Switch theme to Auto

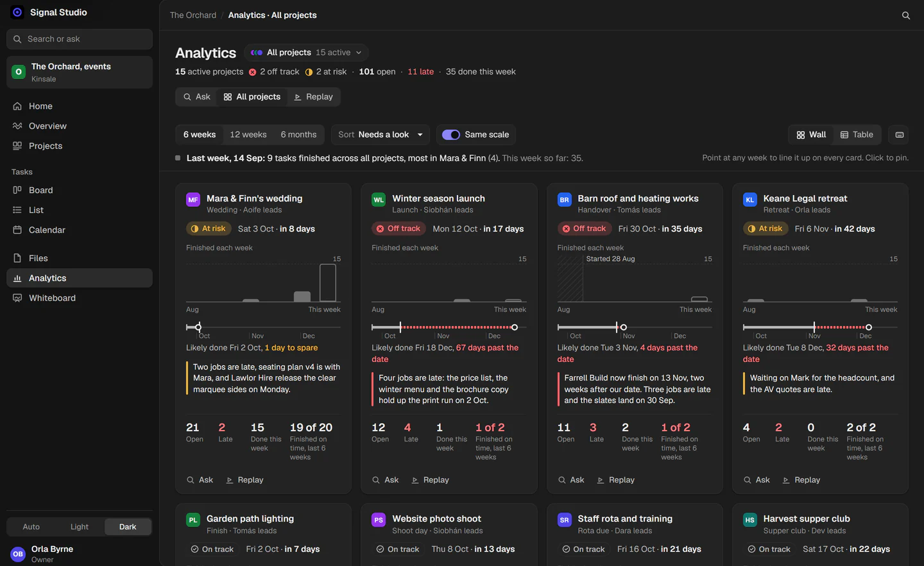31,527
